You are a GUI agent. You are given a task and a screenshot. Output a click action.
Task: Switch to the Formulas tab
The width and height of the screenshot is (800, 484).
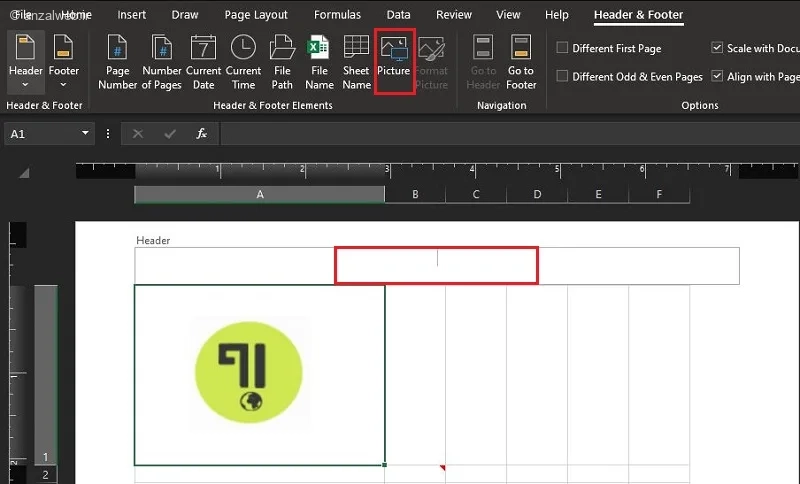pyautogui.click(x=337, y=15)
